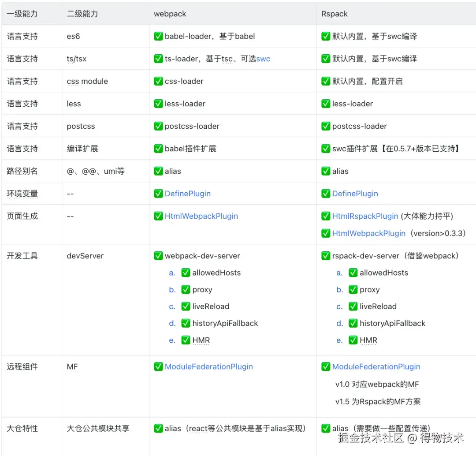Click check icon beside Rspack proxy
The width and height of the screenshot is (476, 456).
353,289
